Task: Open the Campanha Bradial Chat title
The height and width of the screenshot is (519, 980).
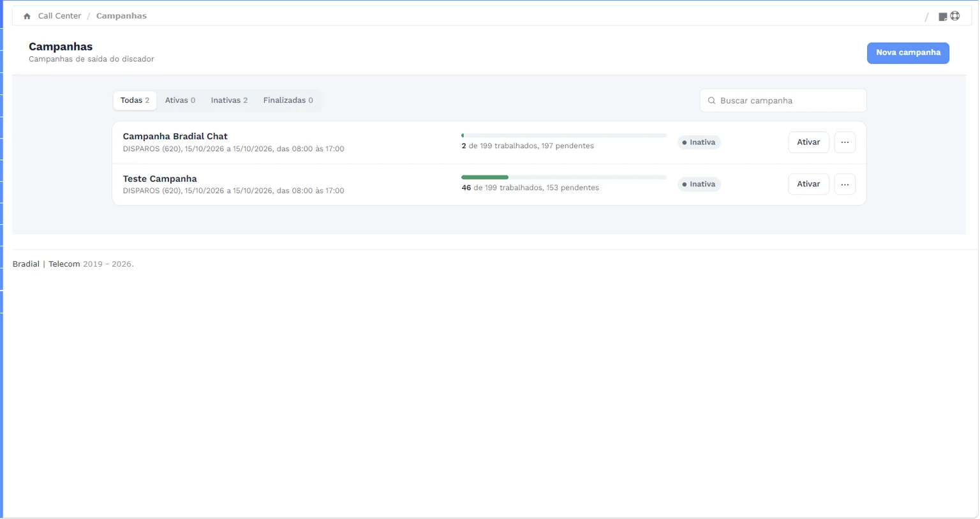Action: click(x=175, y=137)
